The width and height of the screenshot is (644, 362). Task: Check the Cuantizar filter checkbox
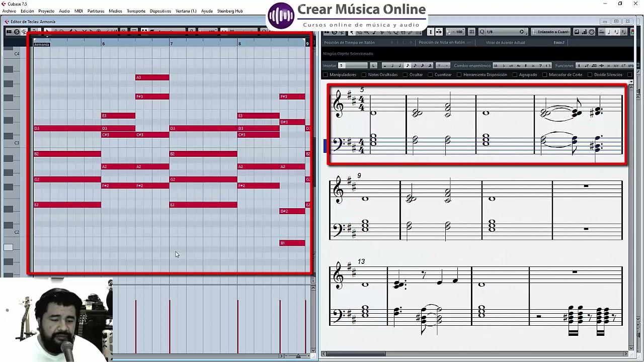point(430,74)
